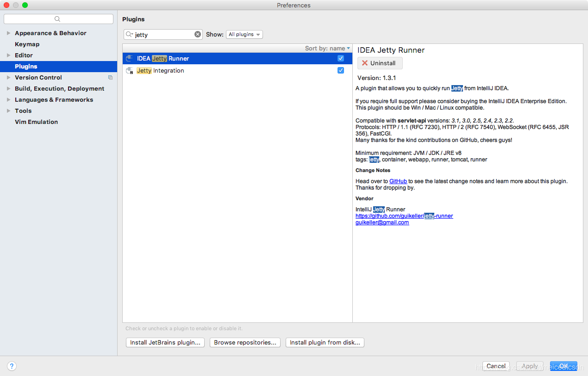This screenshot has width=588, height=376.
Task: Disable the IDEA Jetty Runner plugin checkbox
Action: click(341, 58)
